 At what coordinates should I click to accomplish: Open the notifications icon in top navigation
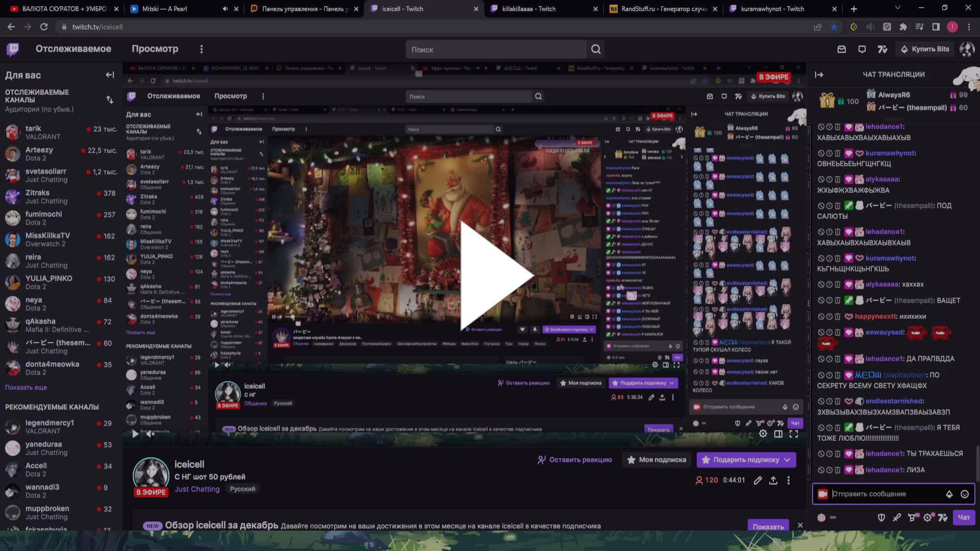click(x=862, y=49)
